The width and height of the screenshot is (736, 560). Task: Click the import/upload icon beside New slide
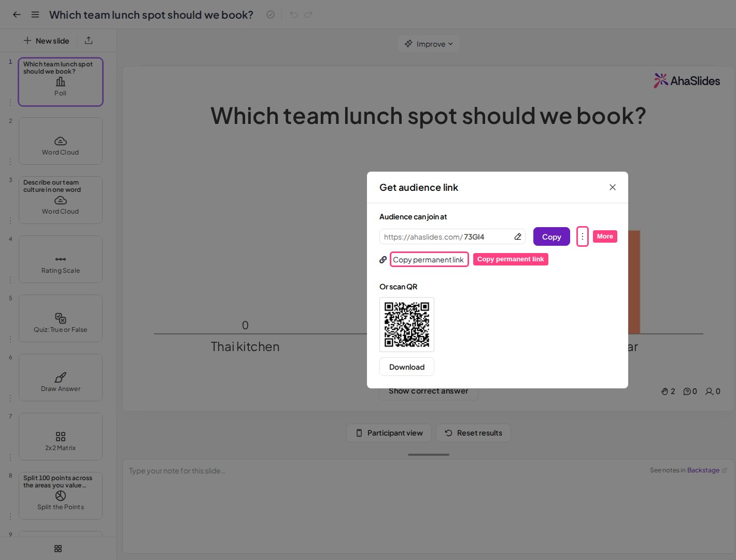pyautogui.click(x=89, y=40)
